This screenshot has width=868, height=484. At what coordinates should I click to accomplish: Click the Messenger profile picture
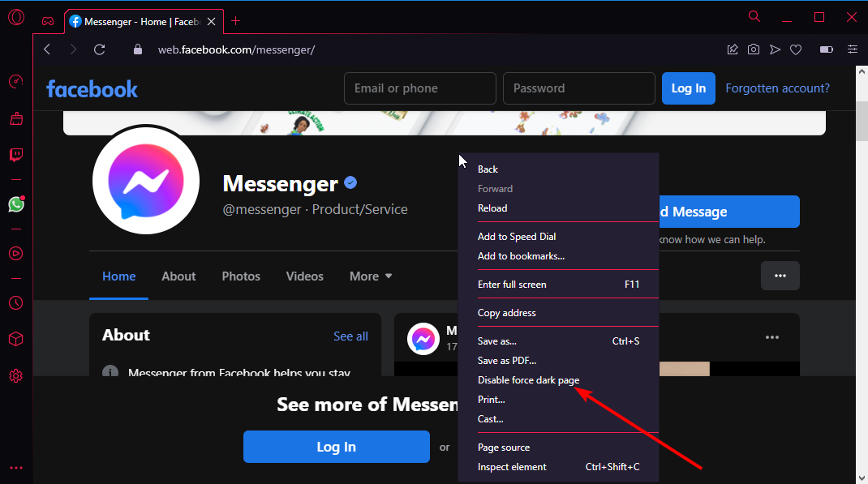click(146, 181)
